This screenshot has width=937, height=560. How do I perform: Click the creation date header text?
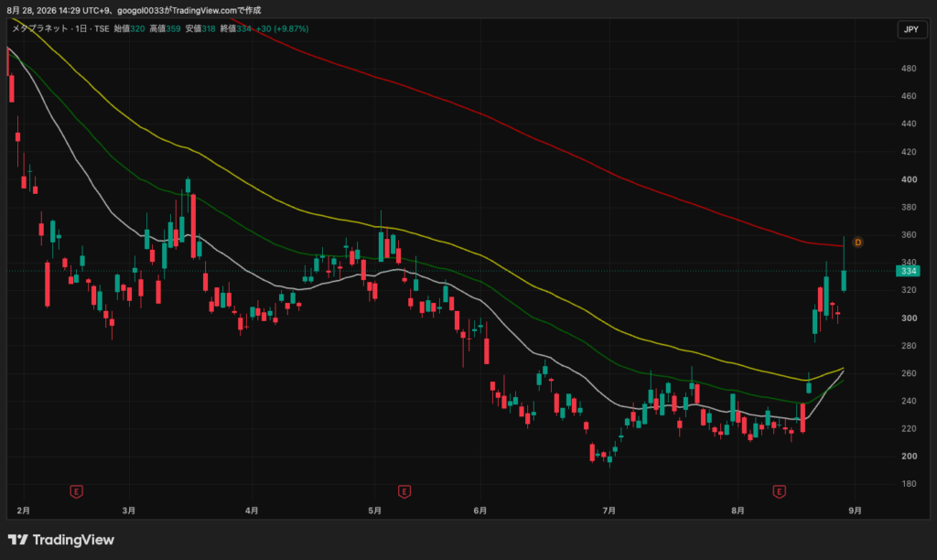134,10
